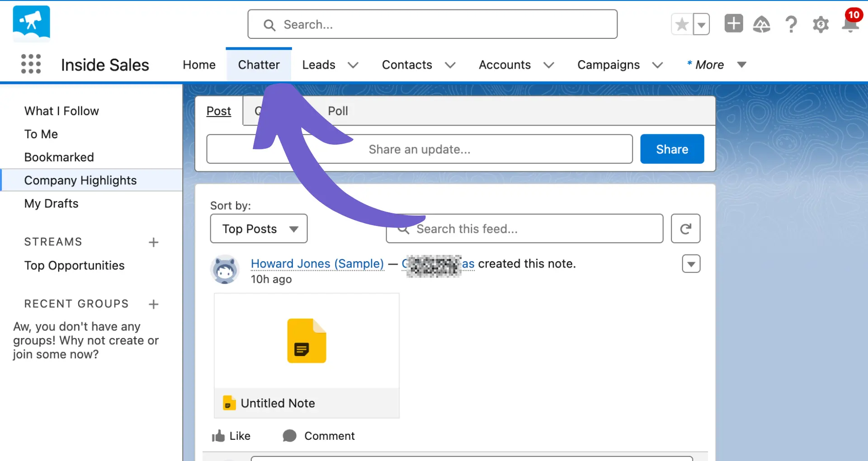Click the Untitled Note title
868x461 pixels.
click(x=278, y=403)
